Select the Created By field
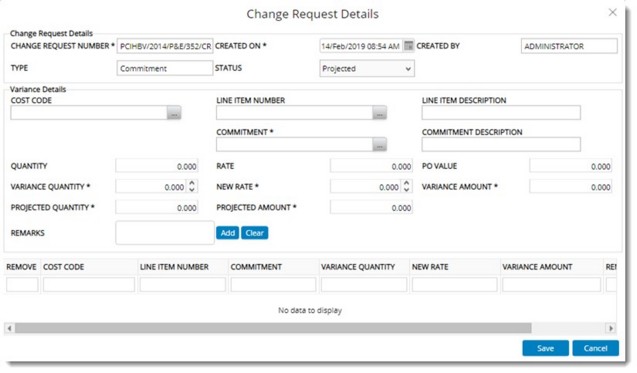637x373 pixels. [569, 46]
